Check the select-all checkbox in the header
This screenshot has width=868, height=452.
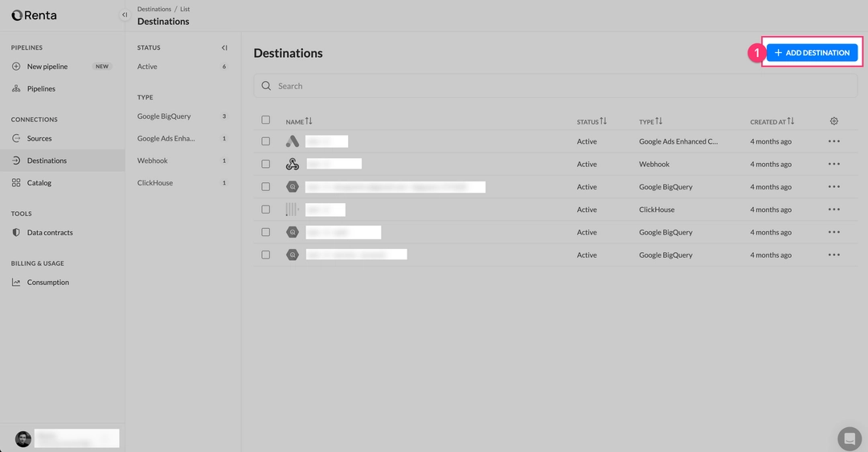266,120
